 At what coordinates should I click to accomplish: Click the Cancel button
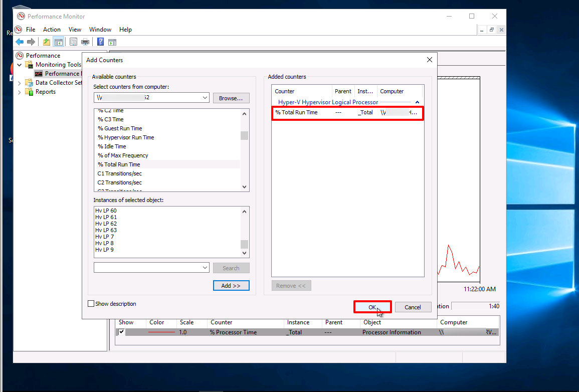[413, 307]
